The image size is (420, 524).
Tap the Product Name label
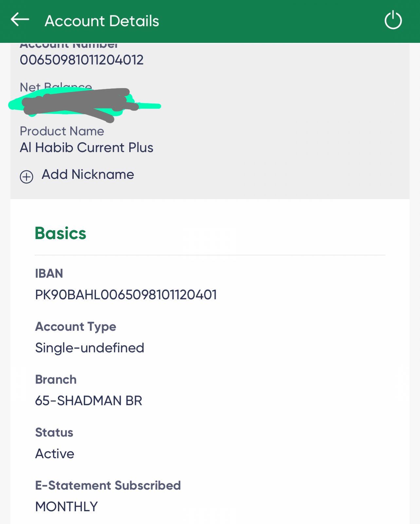62,131
